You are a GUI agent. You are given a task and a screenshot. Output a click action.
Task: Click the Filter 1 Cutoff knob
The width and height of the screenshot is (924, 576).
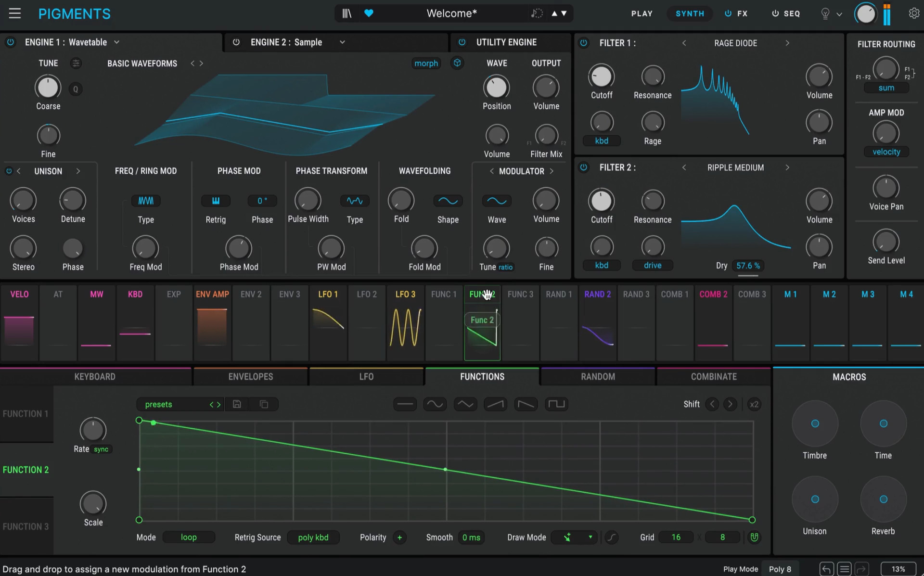coord(601,77)
